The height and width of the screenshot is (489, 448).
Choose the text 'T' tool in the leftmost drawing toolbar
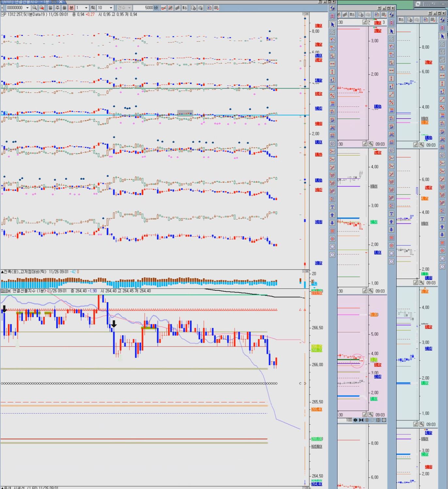(332, 207)
